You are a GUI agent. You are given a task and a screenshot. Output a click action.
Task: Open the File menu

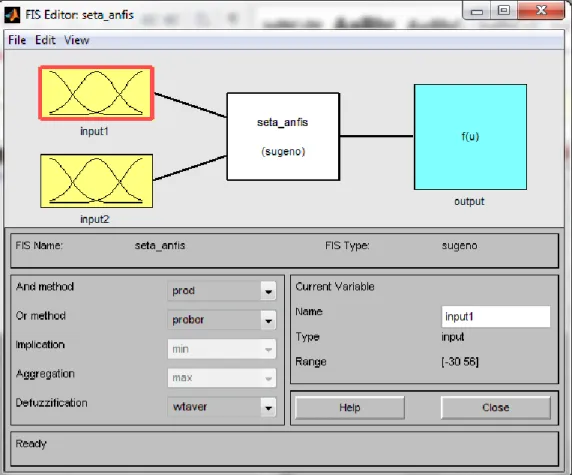coord(17,40)
